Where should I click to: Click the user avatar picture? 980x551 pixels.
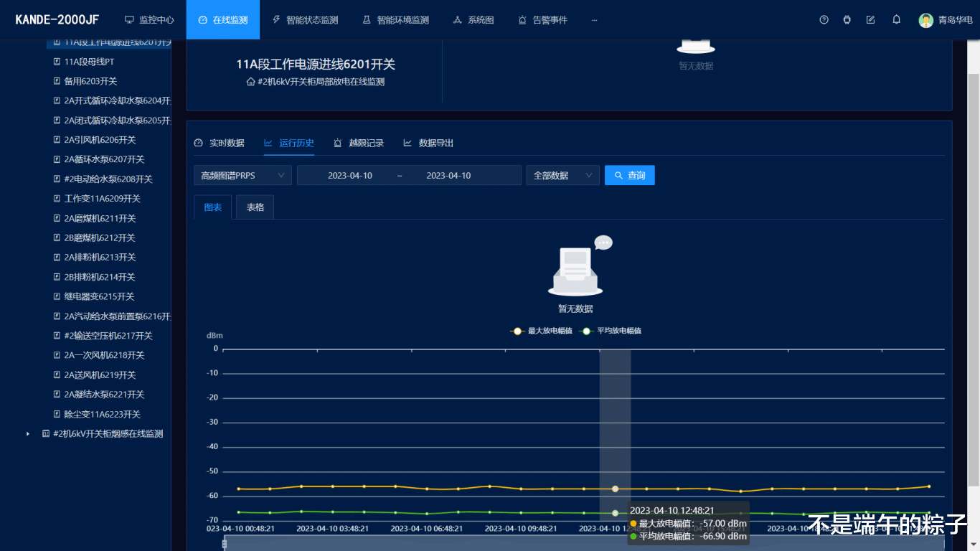click(x=926, y=20)
